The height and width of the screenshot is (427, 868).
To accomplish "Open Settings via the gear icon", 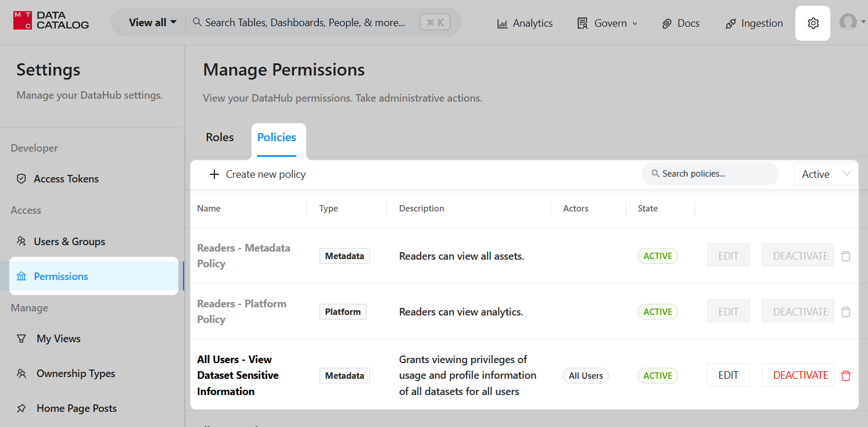I will (813, 23).
